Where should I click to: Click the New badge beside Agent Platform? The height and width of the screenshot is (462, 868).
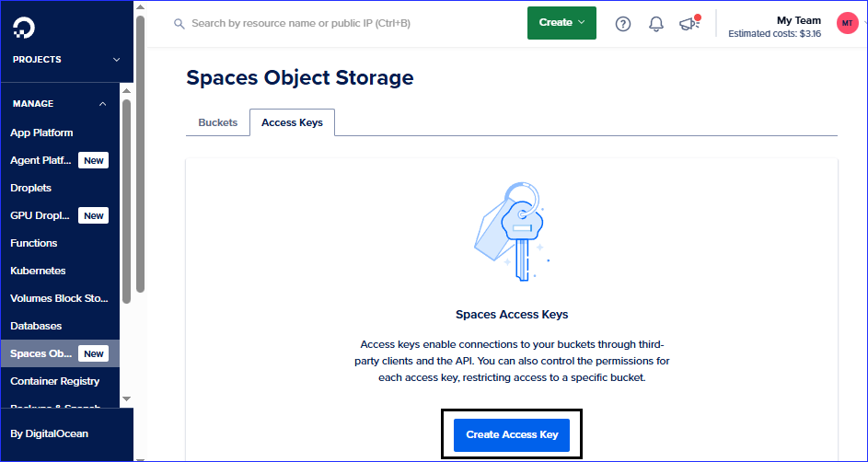[x=94, y=160]
